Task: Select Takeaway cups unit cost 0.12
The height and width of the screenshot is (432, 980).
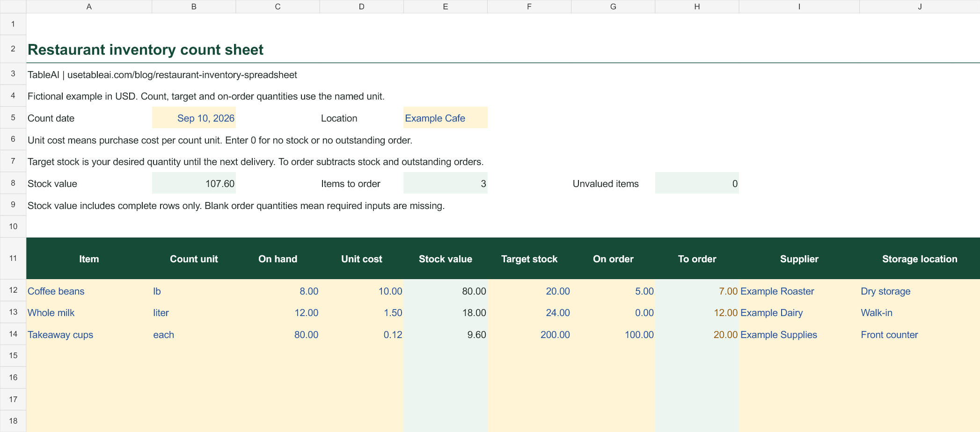Action: click(x=361, y=334)
